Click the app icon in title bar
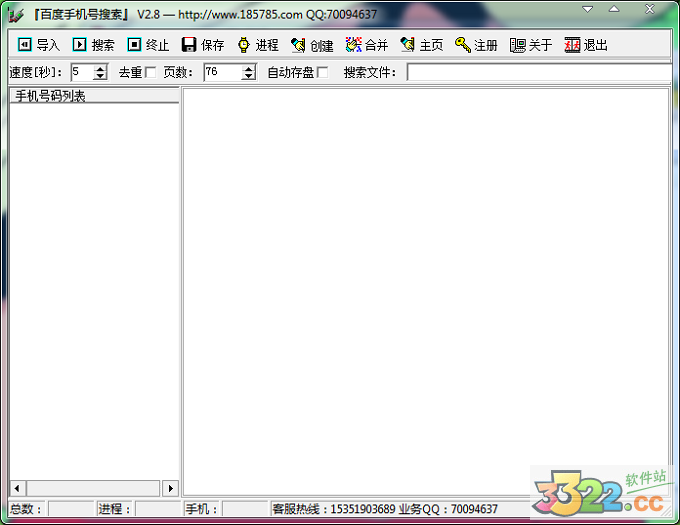This screenshot has height=525, width=680. point(16,15)
